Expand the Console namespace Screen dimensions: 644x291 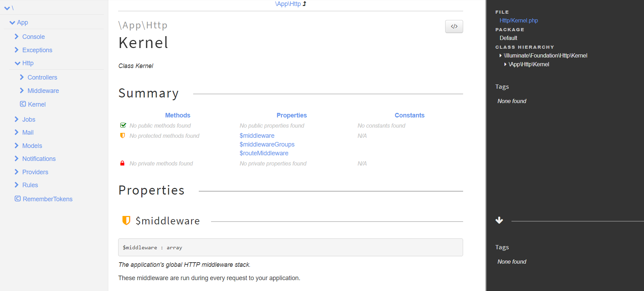coord(16,37)
